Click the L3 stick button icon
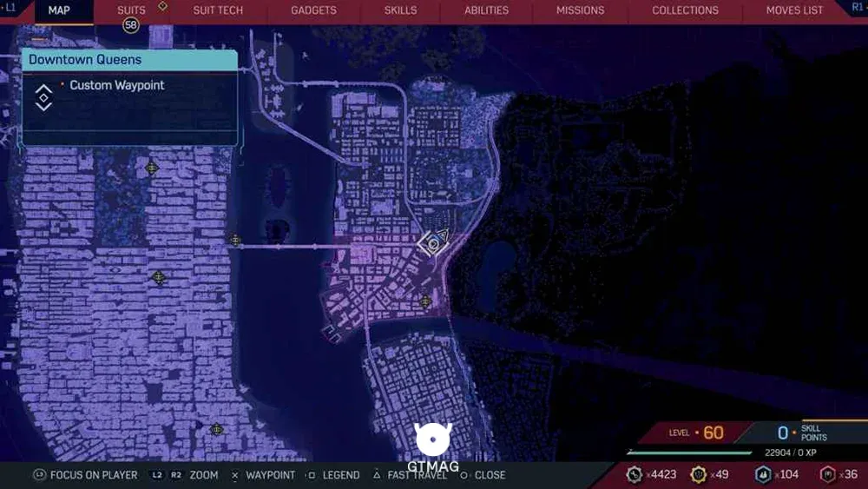 [39, 475]
